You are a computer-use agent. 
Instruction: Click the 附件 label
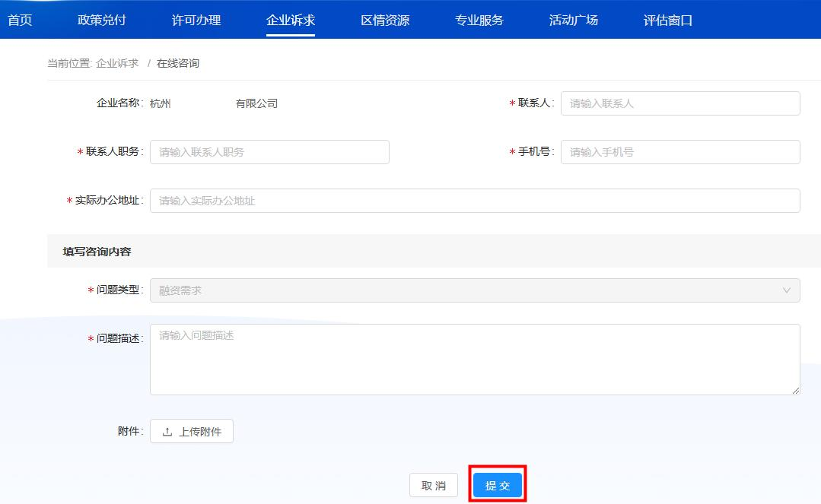(129, 431)
